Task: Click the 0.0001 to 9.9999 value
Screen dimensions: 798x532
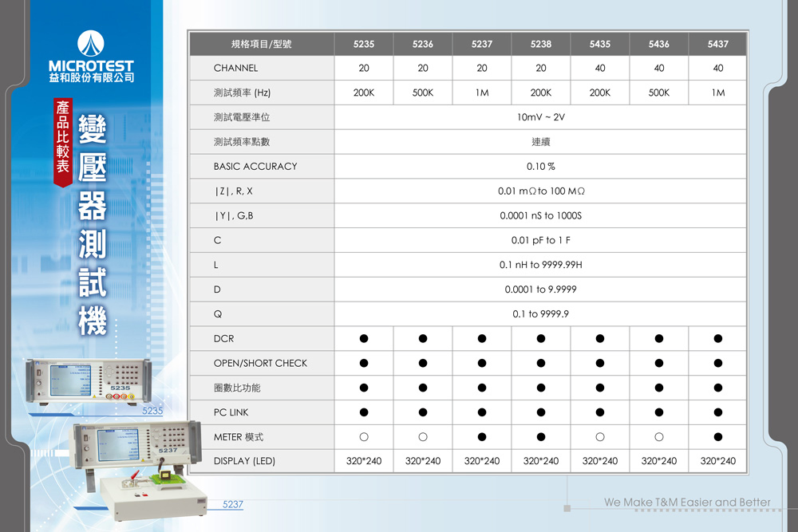Action: coord(541,290)
